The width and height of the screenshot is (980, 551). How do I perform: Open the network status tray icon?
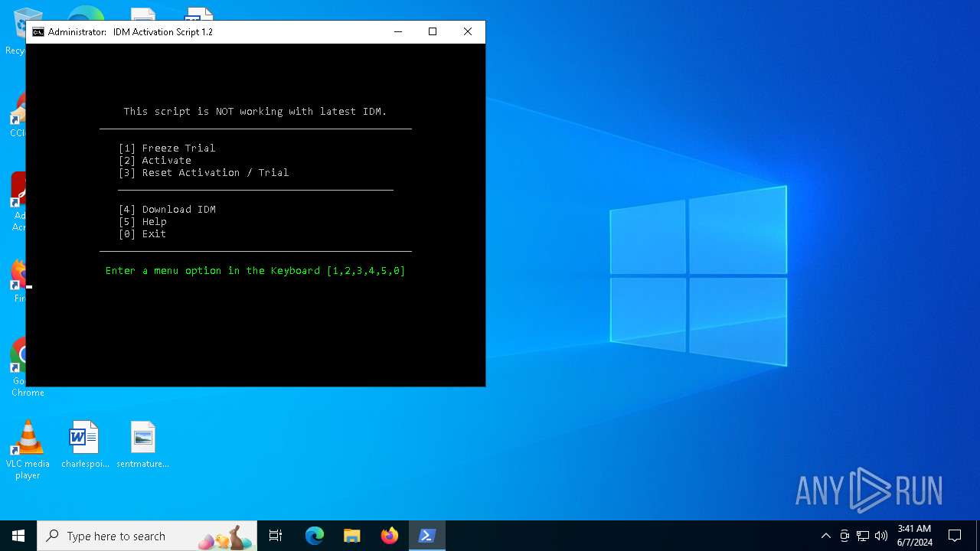pyautogui.click(x=863, y=536)
